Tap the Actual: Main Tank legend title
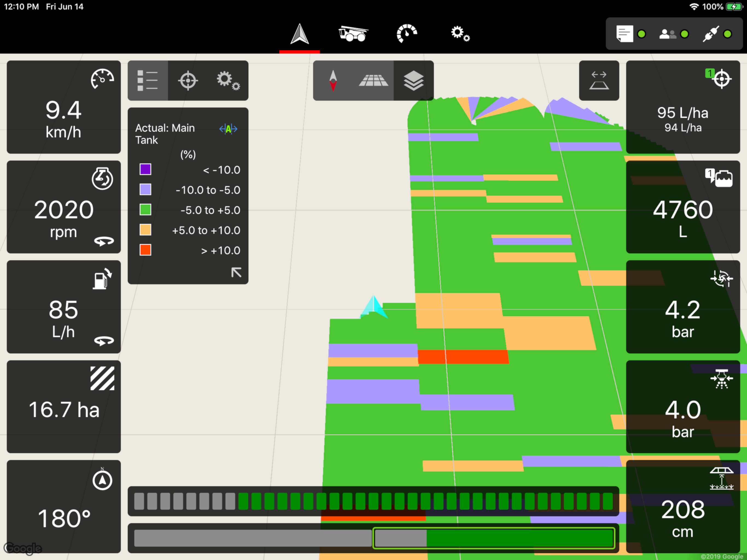The width and height of the screenshot is (747, 560). [x=165, y=134]
